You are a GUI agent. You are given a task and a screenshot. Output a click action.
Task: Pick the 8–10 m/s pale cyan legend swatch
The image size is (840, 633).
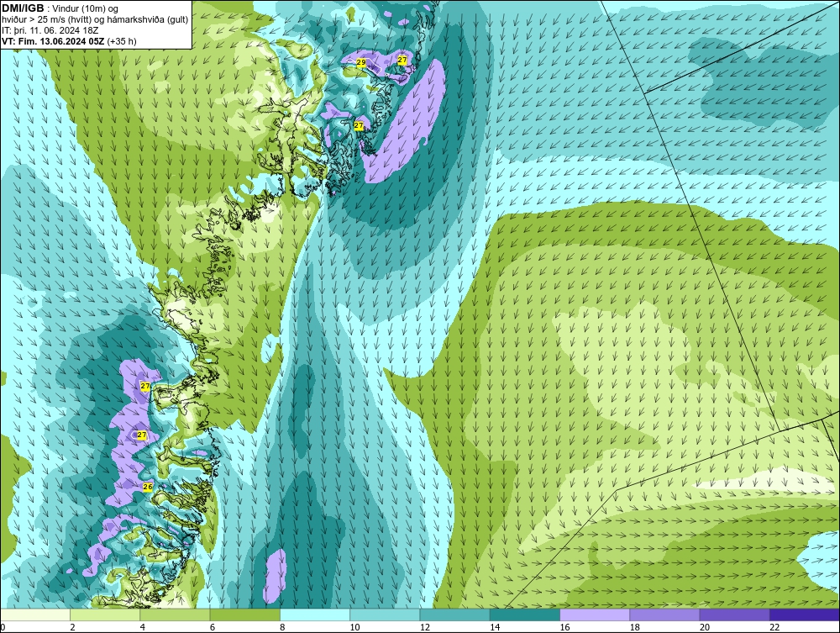(x=315, y=615)
